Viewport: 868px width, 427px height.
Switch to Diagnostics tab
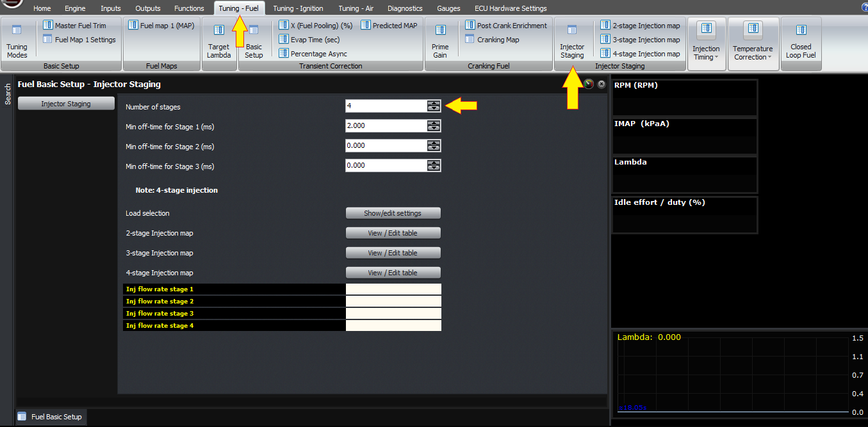click(x=405, y=8)
